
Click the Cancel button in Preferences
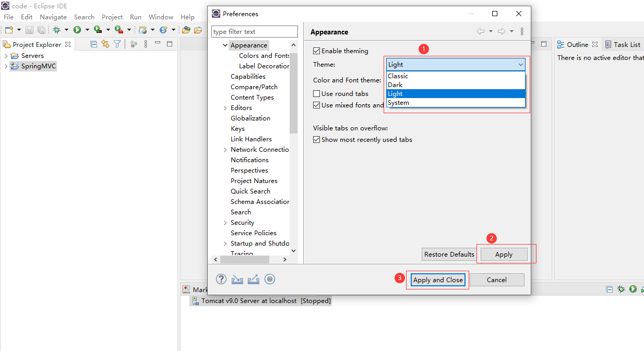pos(497,280)
